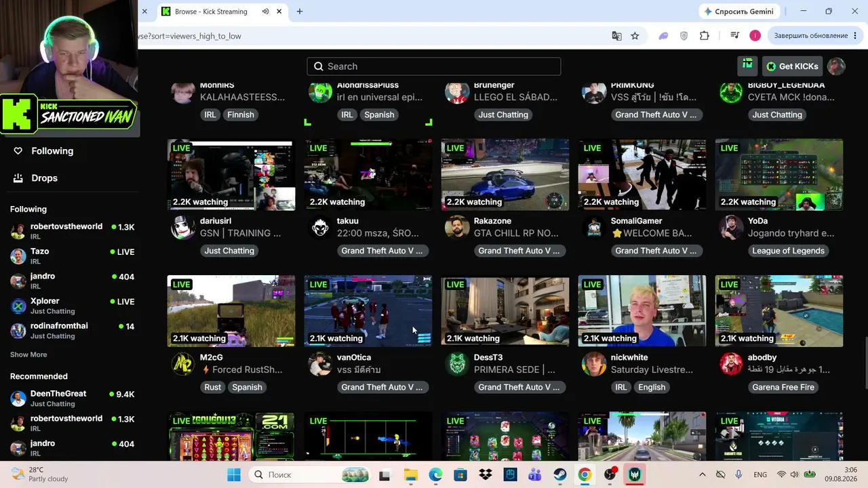868x488 pixels.
Task: Click the Kick search field
Action: [x=434, y=66]
